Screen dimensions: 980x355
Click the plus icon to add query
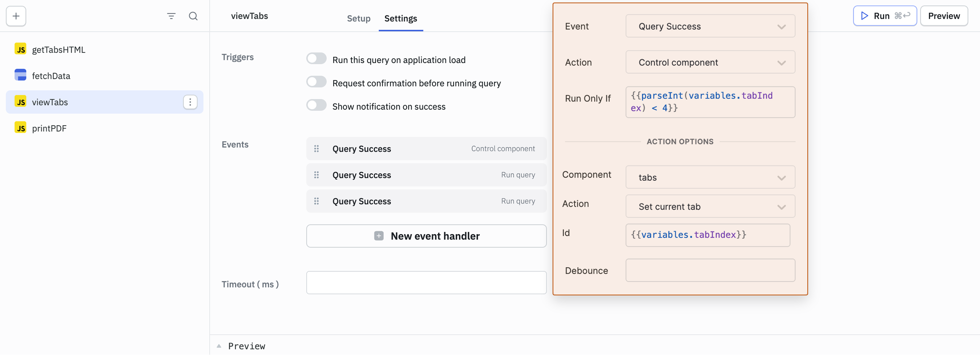16,16
